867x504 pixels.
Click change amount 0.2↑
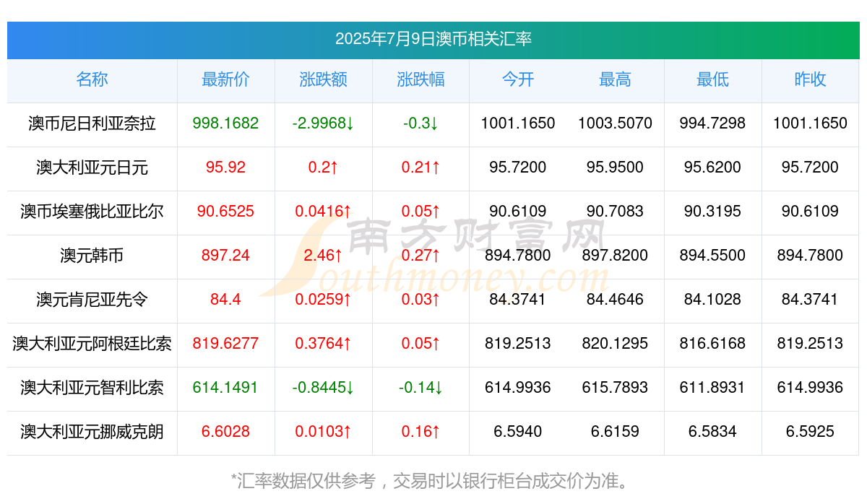pos(323,168)
